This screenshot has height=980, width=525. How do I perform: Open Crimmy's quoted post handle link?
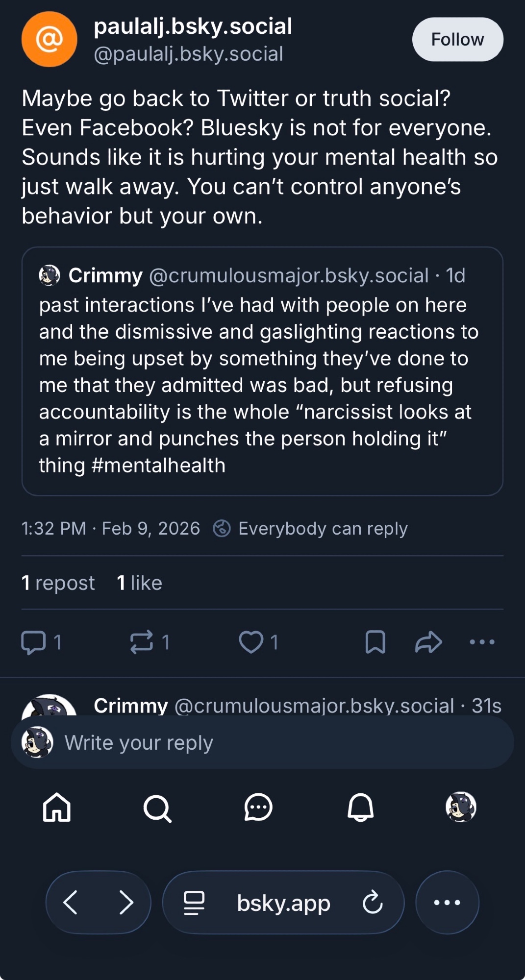click(x=289, y=276)
